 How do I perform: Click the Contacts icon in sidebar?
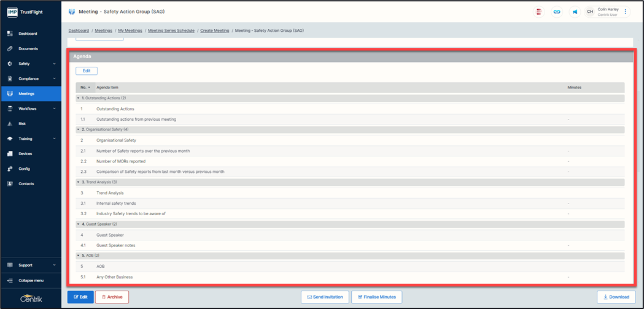(10, 184)
